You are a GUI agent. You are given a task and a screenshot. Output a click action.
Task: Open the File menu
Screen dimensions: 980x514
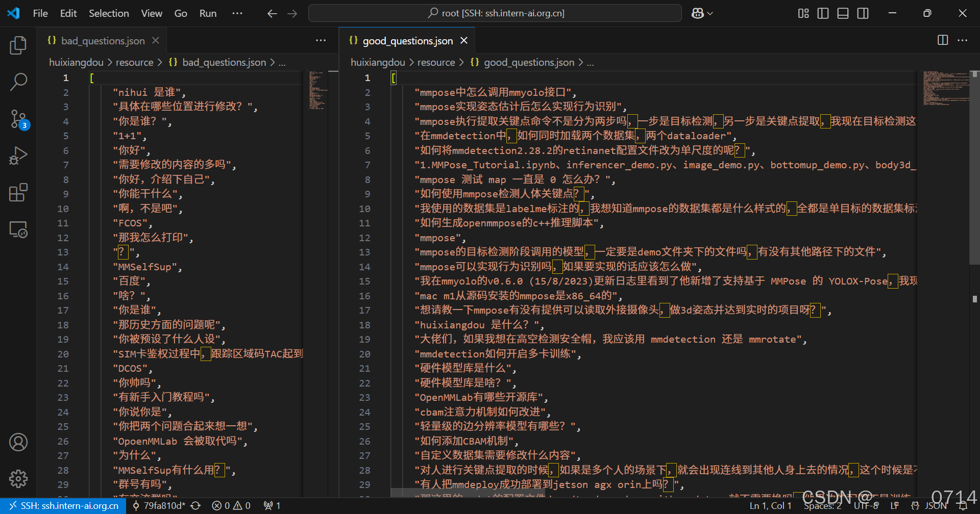40,13
